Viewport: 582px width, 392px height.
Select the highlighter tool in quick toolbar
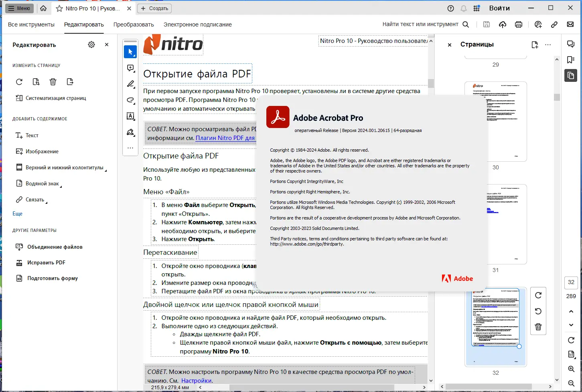point(130,84)
